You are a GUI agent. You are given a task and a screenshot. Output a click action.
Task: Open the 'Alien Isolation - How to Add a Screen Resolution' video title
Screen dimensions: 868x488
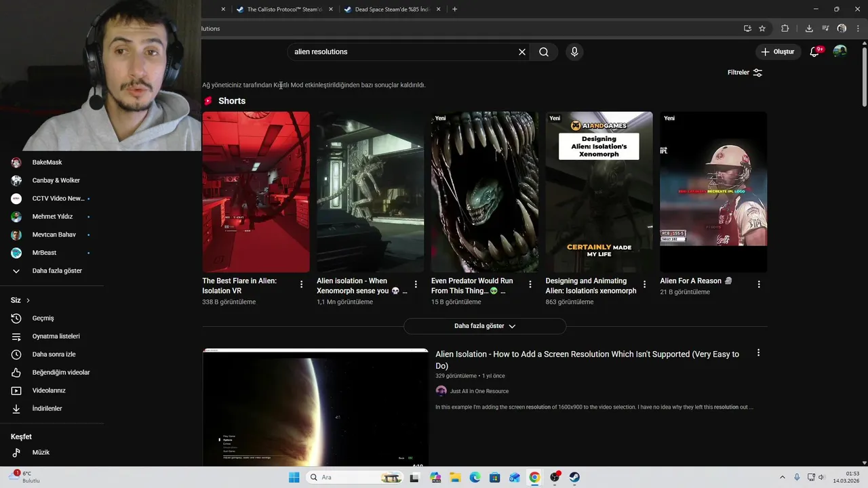pyautogui.click(x=587, y=360)
